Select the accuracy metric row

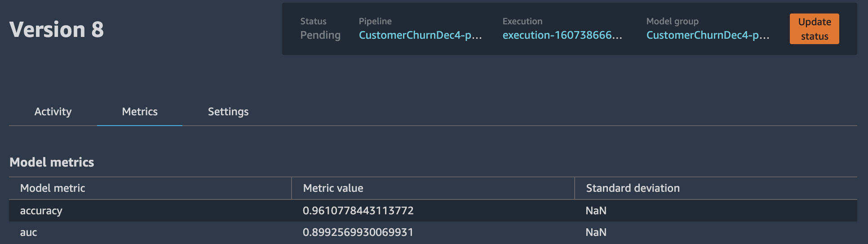433,211
